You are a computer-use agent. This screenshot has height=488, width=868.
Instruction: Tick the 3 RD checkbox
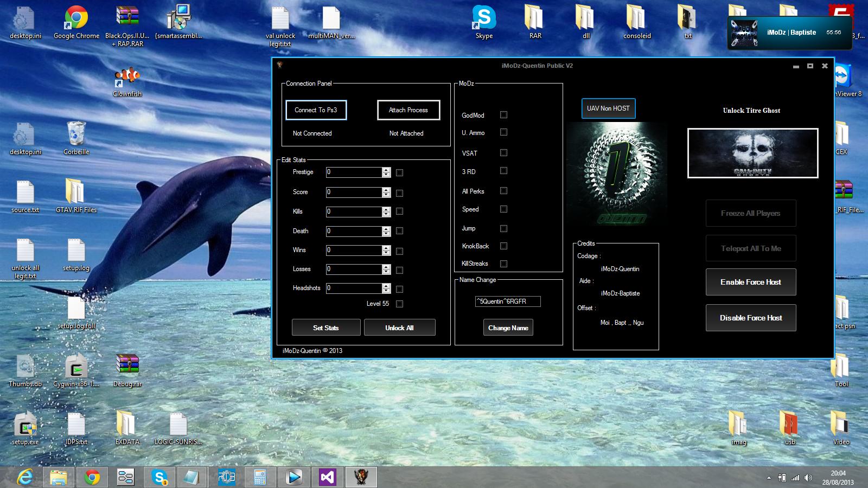pyautogui.click(x=503, y=171)
